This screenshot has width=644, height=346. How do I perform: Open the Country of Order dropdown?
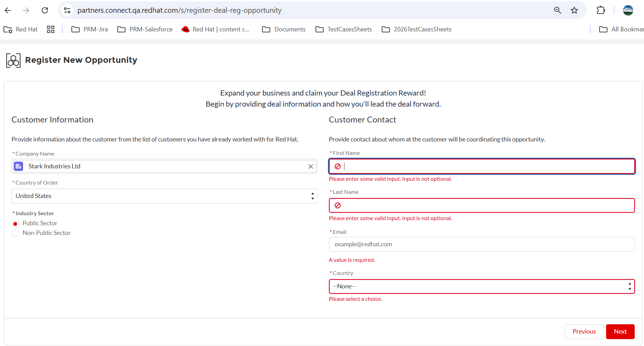point(164,196)
